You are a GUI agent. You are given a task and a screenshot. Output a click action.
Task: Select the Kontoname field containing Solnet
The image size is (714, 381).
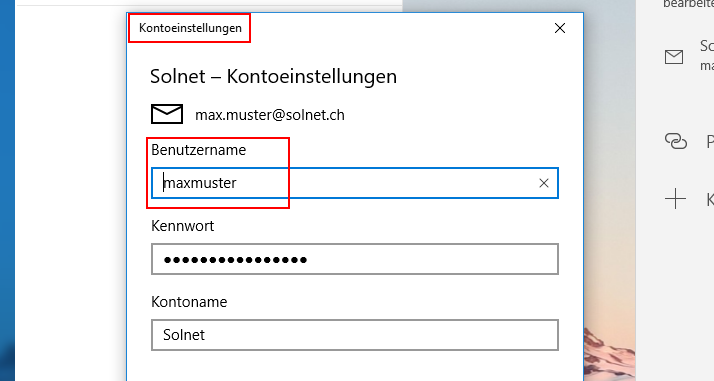tap(355, 335)
